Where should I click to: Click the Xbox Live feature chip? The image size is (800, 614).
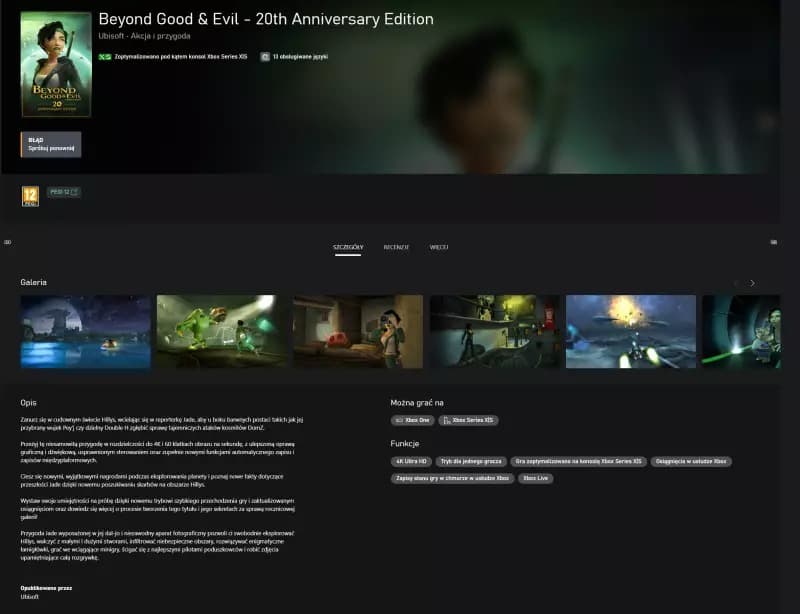(x=535, y=478)
